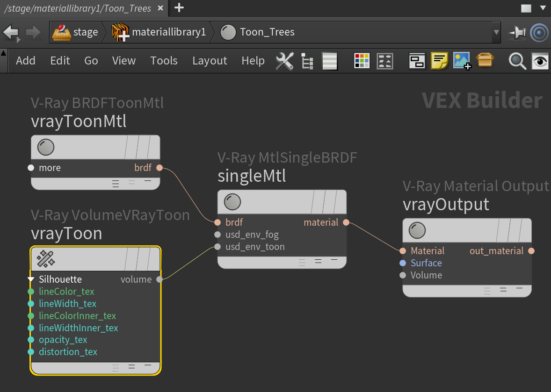Image resolution: width=551 pixels, height=392 pixels.
Task: Click the lineColor_tex input
Action: (31, 291)
